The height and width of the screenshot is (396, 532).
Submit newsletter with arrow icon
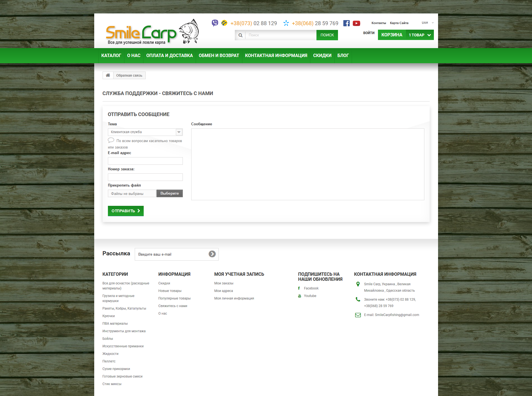tap(212, 254)
